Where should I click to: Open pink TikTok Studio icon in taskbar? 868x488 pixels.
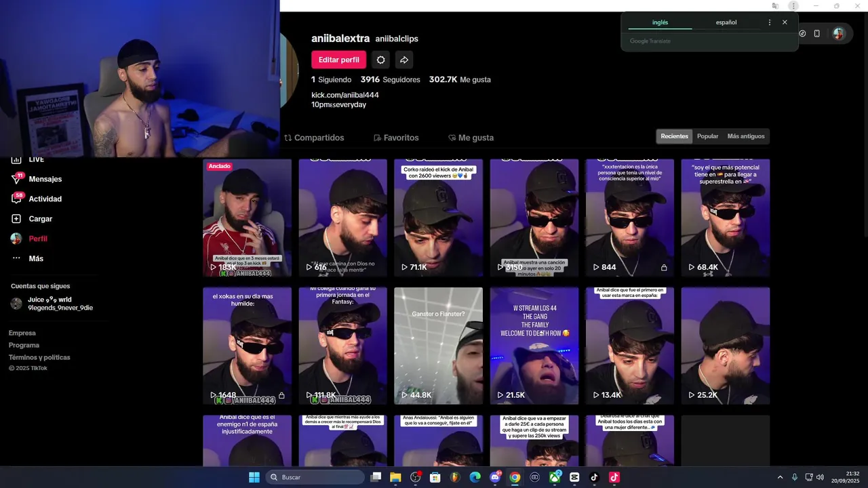click(614, 477)
